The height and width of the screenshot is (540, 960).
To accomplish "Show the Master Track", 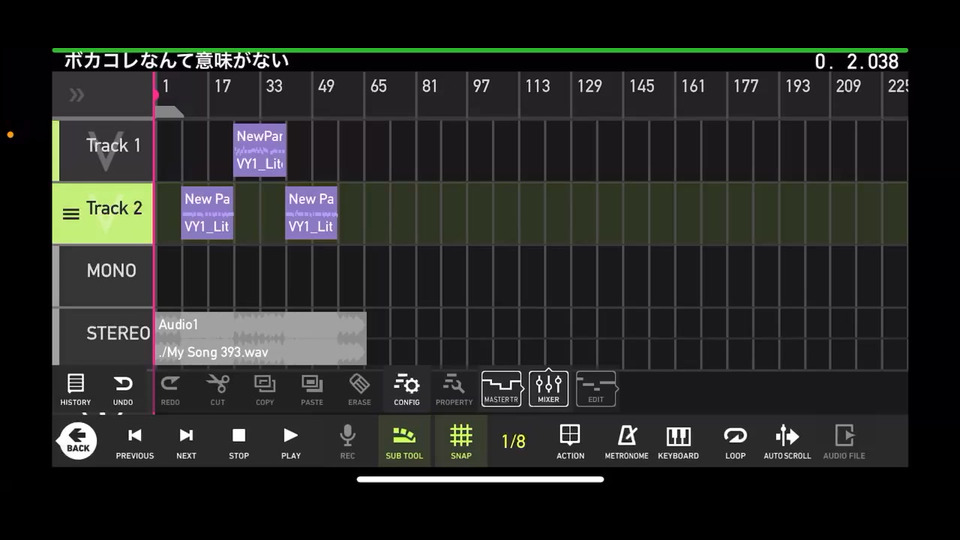I will tap(501, 388).
